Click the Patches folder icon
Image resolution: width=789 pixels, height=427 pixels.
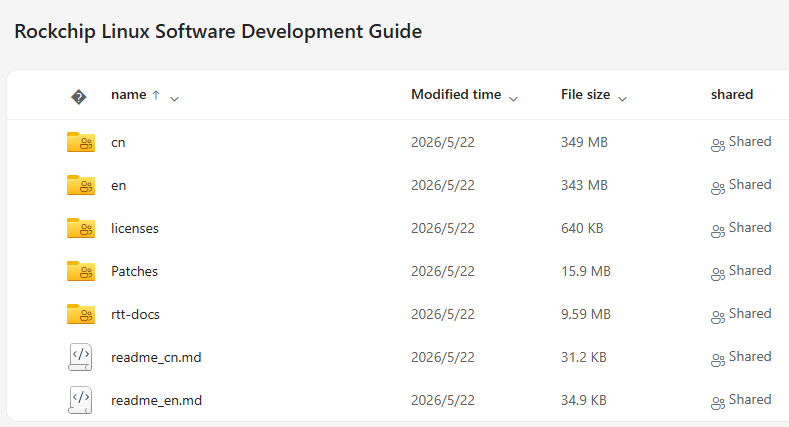point(81,271)
